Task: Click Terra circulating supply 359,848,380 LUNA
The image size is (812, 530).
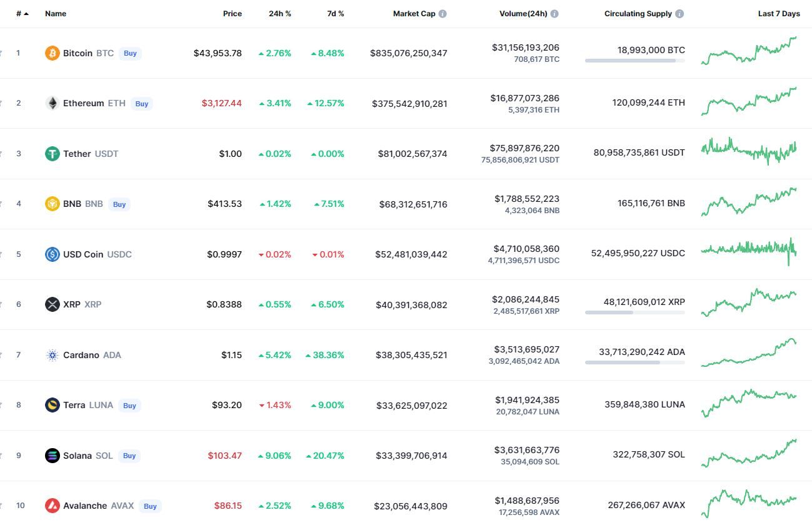Action: [x=644, y=404]
